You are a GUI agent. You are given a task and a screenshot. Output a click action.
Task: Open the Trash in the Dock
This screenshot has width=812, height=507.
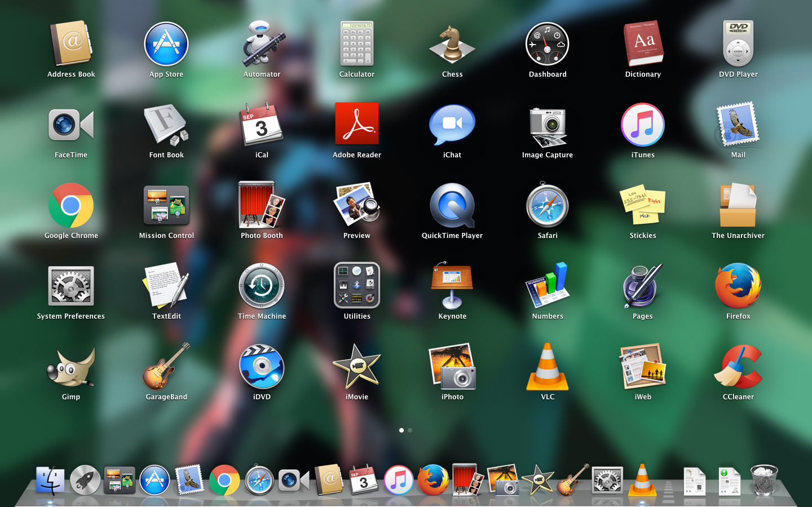click(x=764, y=479)
